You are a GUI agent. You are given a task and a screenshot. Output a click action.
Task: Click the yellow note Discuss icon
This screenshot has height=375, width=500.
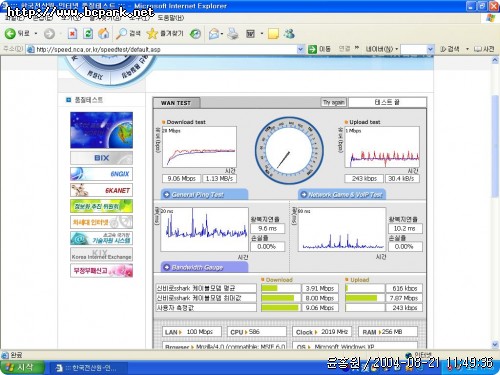[273, 34]
